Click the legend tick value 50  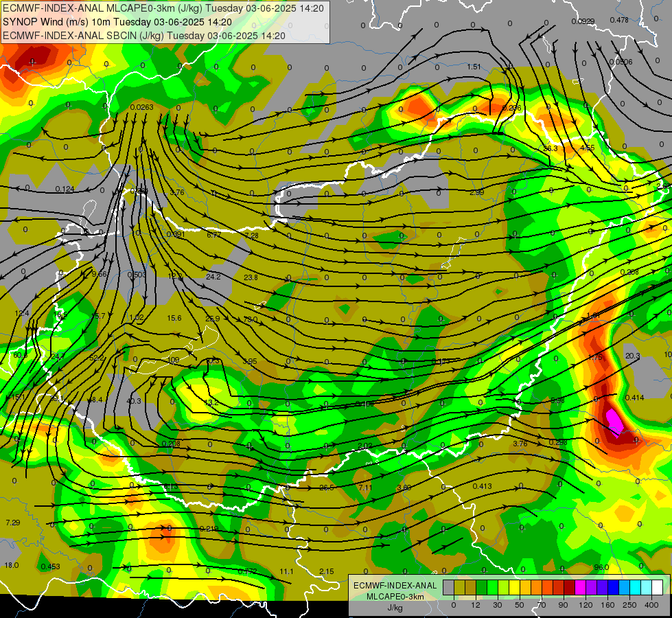coord(520,605)
